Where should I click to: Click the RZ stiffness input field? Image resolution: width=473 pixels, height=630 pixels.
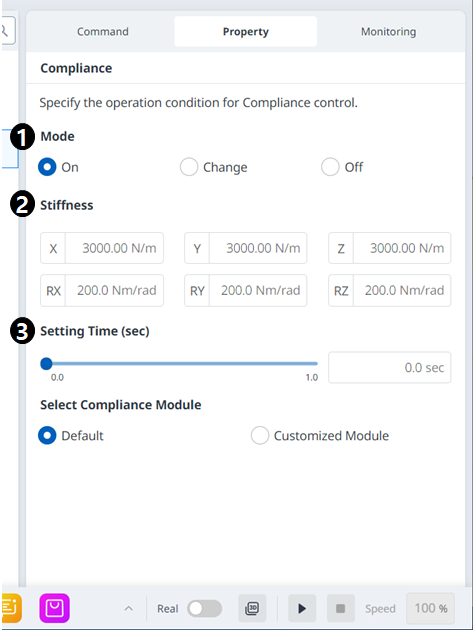click(x=389, y=290)
